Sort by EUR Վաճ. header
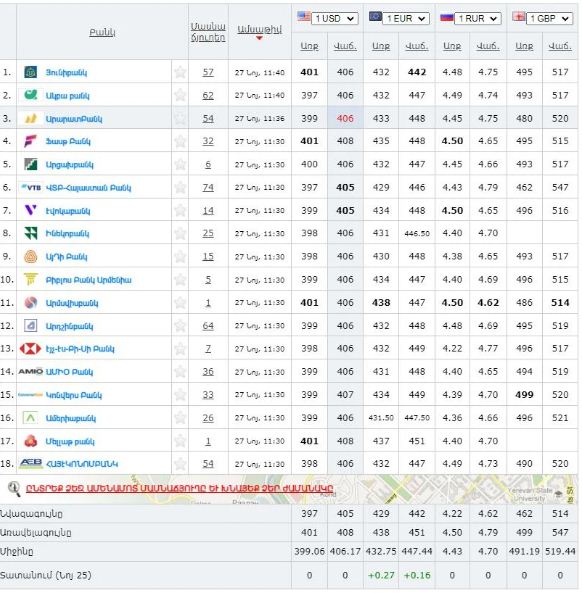This screenshot has width=583, height=593. pyautogui.click(x=417, y=46)
